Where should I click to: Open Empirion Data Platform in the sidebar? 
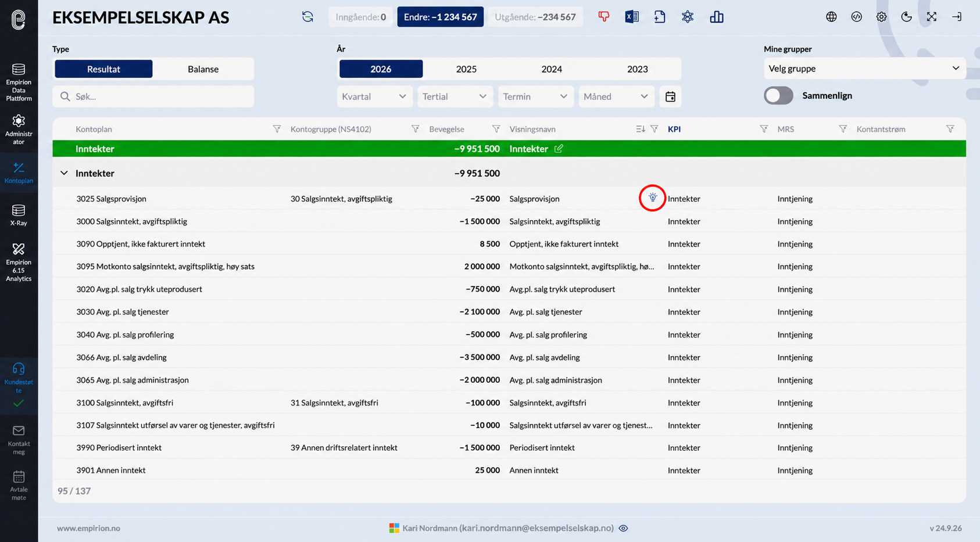[x=19, y=82]
